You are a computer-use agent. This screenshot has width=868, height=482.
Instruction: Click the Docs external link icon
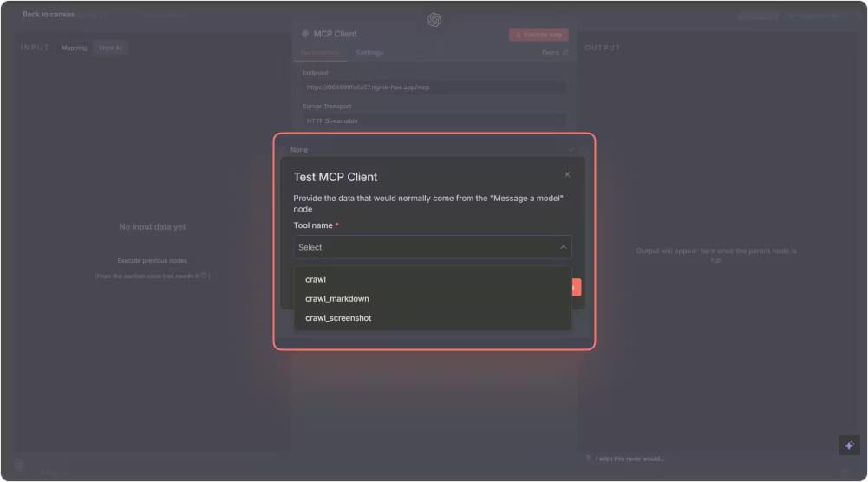565,53
